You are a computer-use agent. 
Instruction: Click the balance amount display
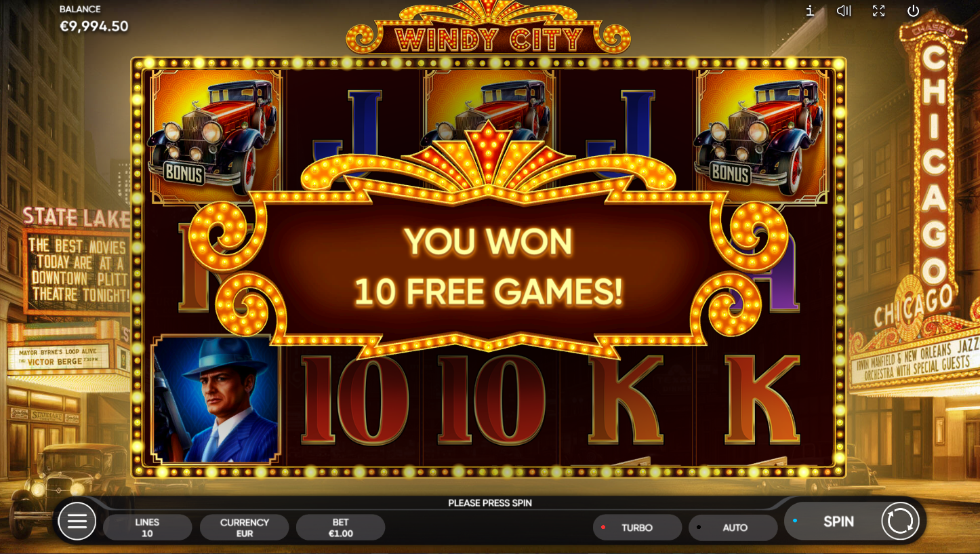pos(94,26)
